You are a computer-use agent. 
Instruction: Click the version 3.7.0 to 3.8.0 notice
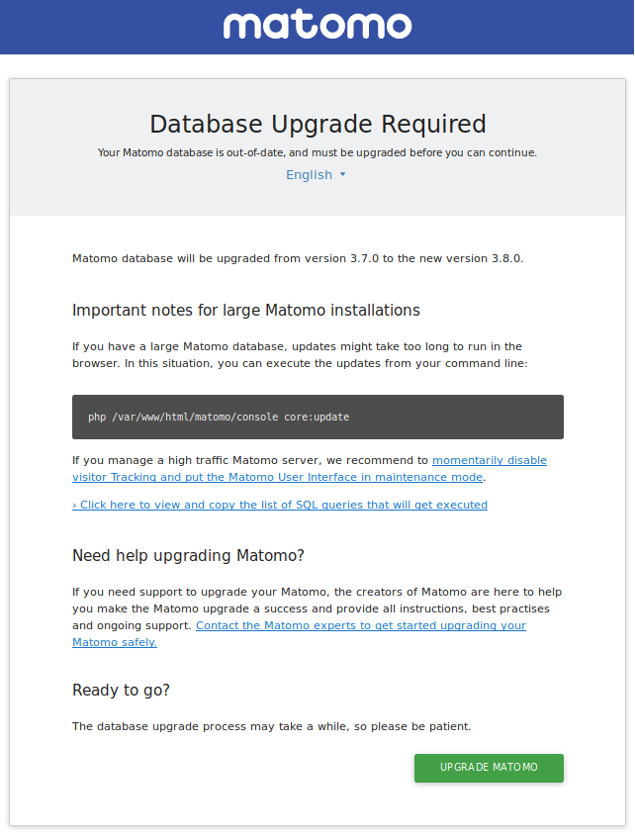tap(298, 259)
